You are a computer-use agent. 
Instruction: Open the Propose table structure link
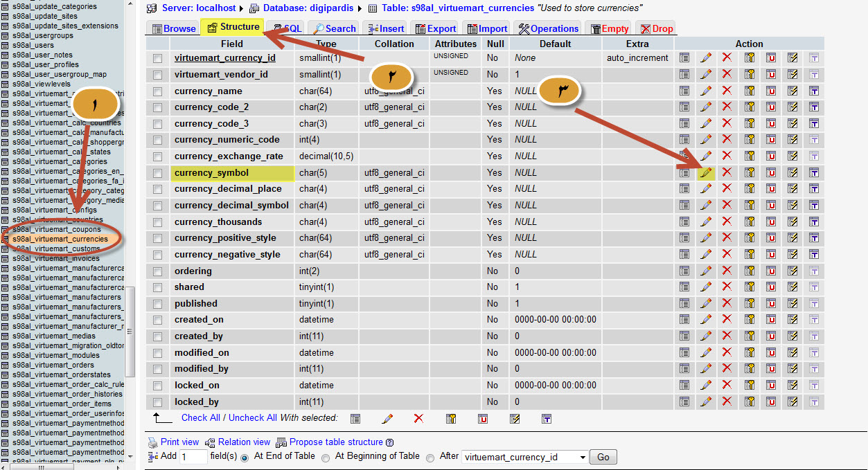(336, 442)
